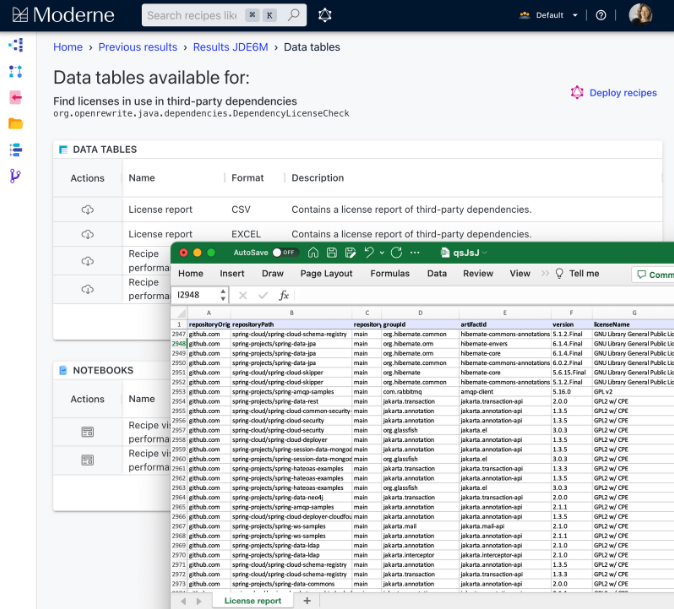Switch to Excel Draw ribbon tab

click(x=273, y=274)
